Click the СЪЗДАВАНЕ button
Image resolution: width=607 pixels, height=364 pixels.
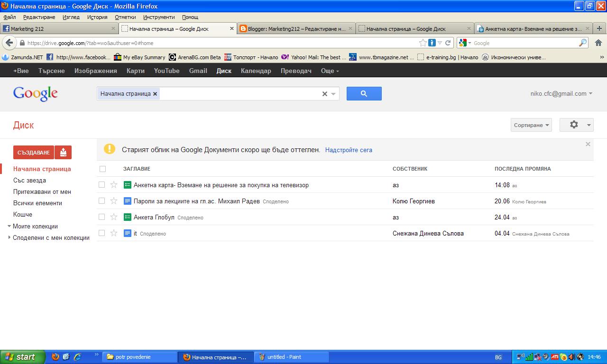pyautogui.click(x=34, y=152)
